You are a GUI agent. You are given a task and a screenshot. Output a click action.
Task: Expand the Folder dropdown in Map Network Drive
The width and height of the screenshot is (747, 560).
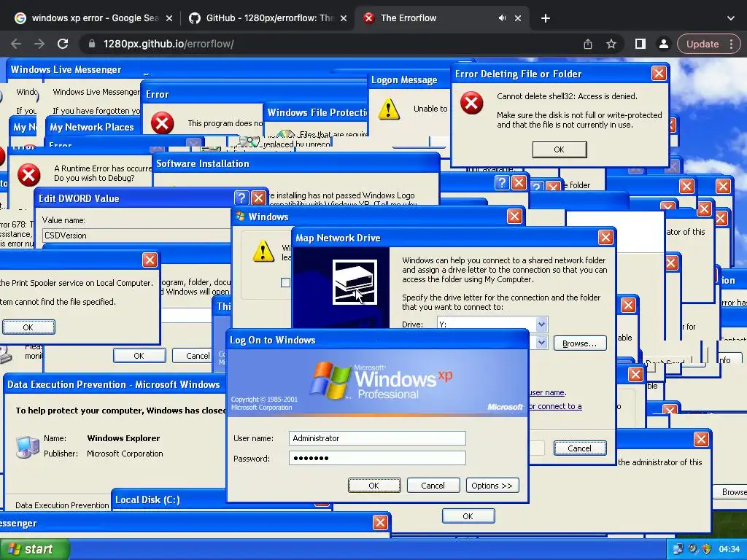click(x=541, y=343)
